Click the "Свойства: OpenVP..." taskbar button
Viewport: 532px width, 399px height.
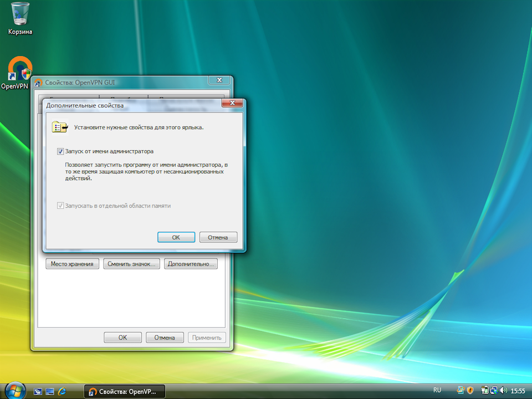tap(125, 392)
